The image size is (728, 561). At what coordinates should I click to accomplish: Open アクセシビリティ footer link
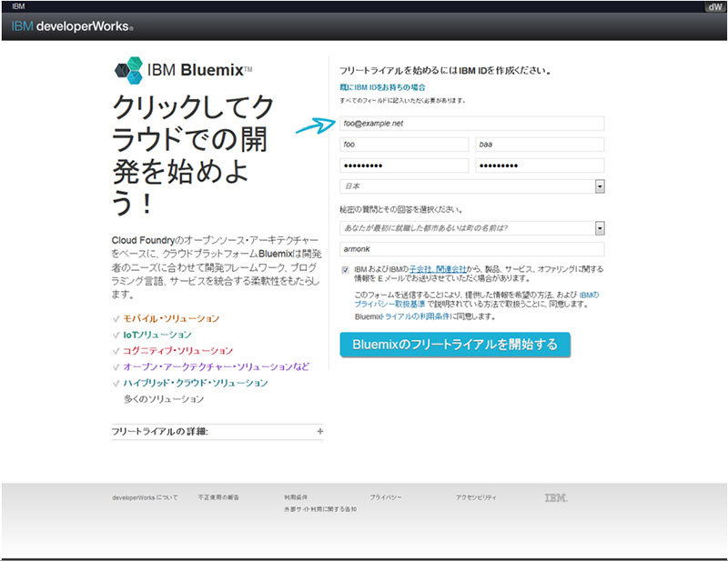[476, 497]
